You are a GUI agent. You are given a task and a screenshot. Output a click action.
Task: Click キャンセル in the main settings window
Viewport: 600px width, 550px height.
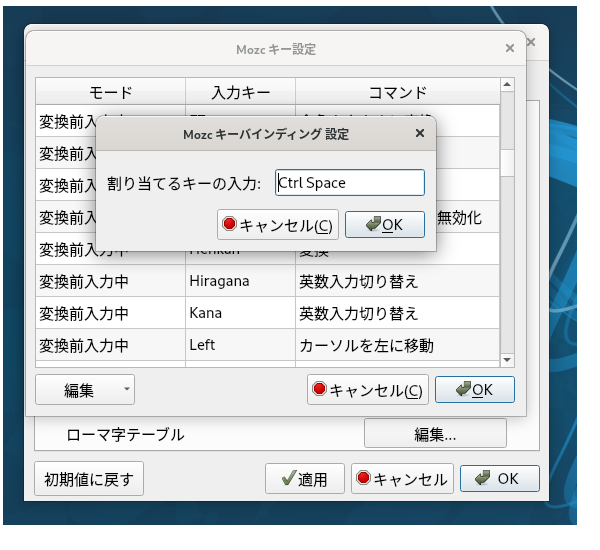click(x=402, y=478)
